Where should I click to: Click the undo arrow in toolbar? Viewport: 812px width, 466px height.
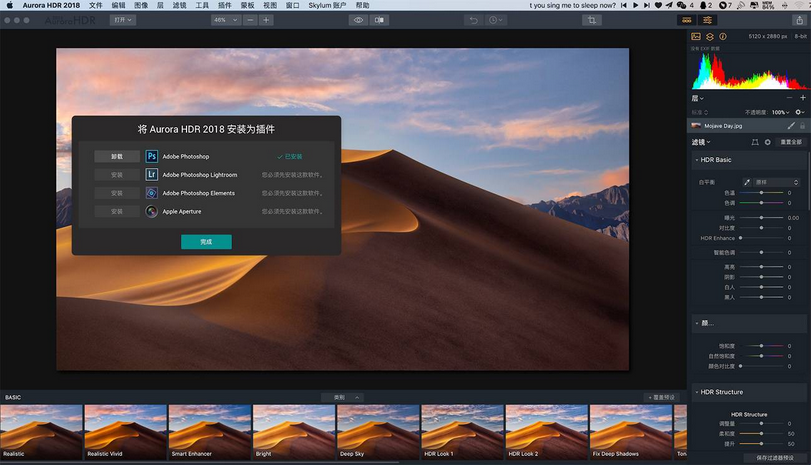473,20
